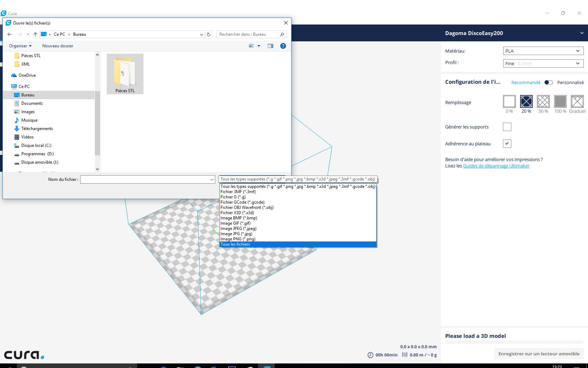Open the Pièces STL folder thumbnail
The height and width of the screenshot is (368, 588).
tap(125, 74)
